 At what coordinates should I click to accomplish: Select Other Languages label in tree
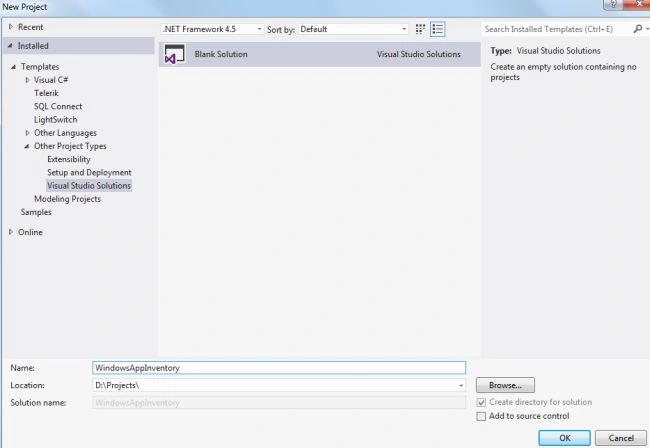point(65,133)
